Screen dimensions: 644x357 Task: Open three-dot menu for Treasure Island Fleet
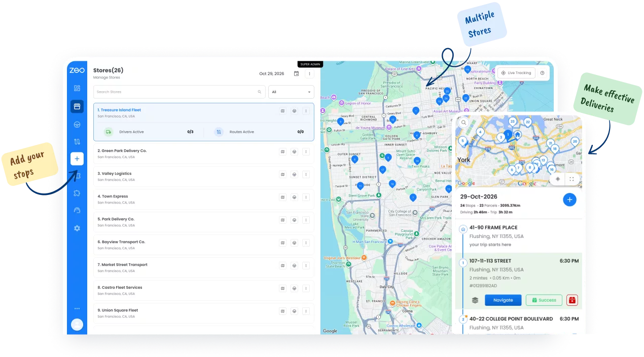point(306,111)
